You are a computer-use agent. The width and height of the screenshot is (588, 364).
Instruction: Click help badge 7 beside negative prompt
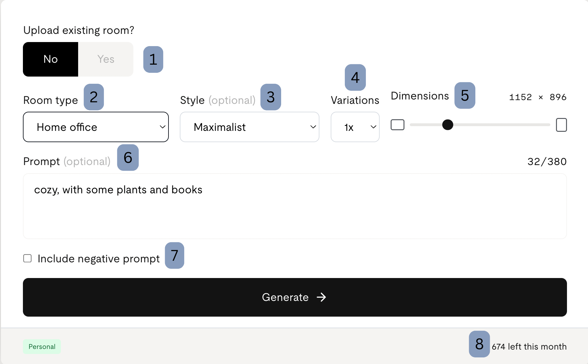(174, 255)
